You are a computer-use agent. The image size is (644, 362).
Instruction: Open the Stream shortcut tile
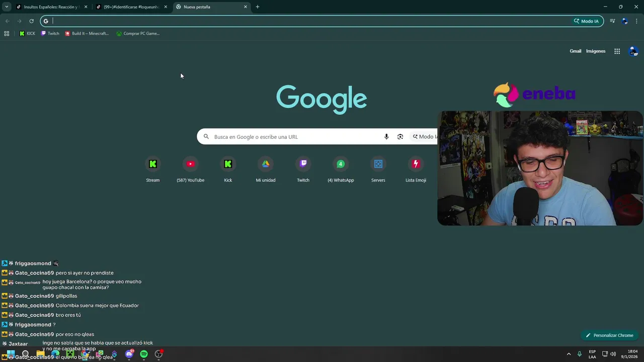(x=153, y=170)
